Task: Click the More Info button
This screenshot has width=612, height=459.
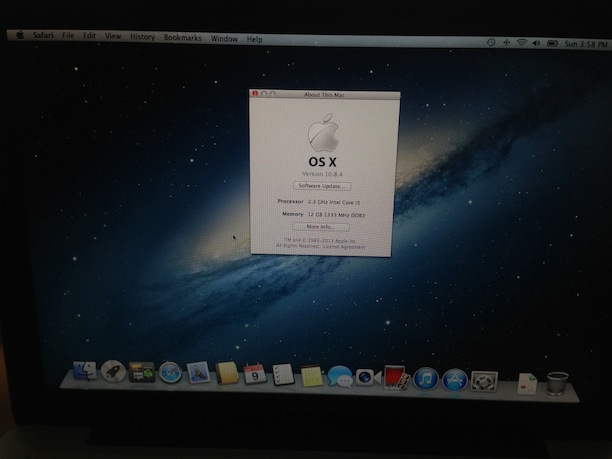Action: coord(320,227)
